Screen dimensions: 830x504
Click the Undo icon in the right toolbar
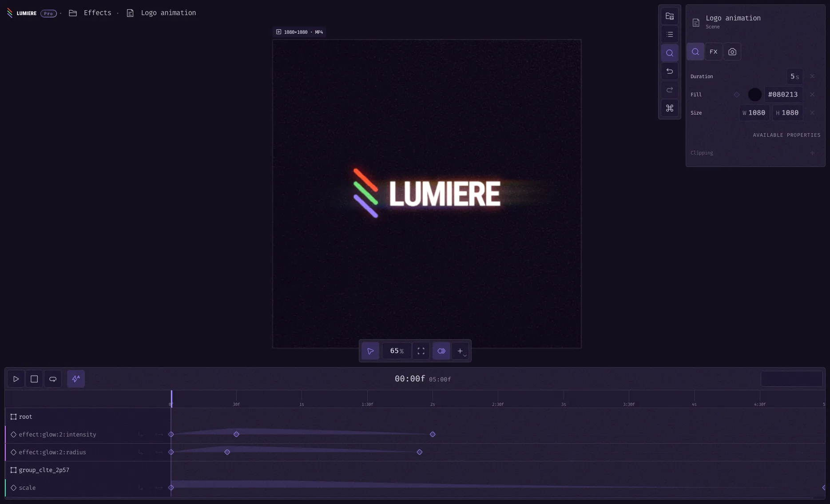pyautogui.click(x=669, y=71)
